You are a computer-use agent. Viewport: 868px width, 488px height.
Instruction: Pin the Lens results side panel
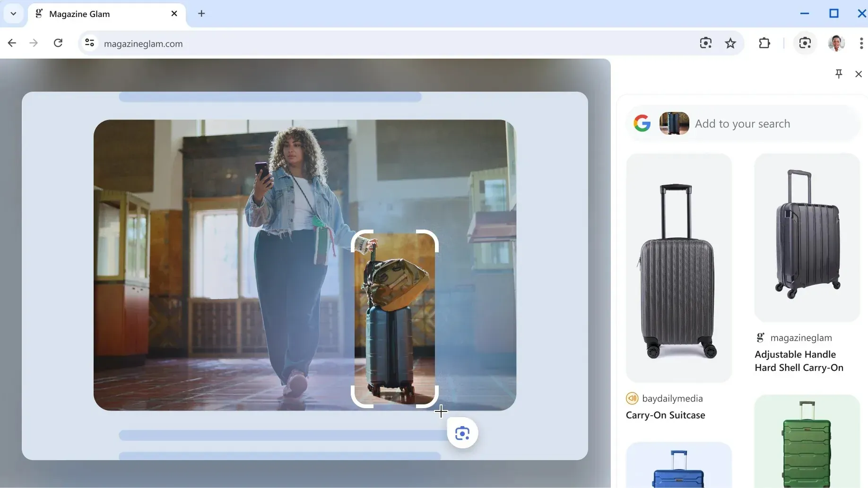point(839,74)
